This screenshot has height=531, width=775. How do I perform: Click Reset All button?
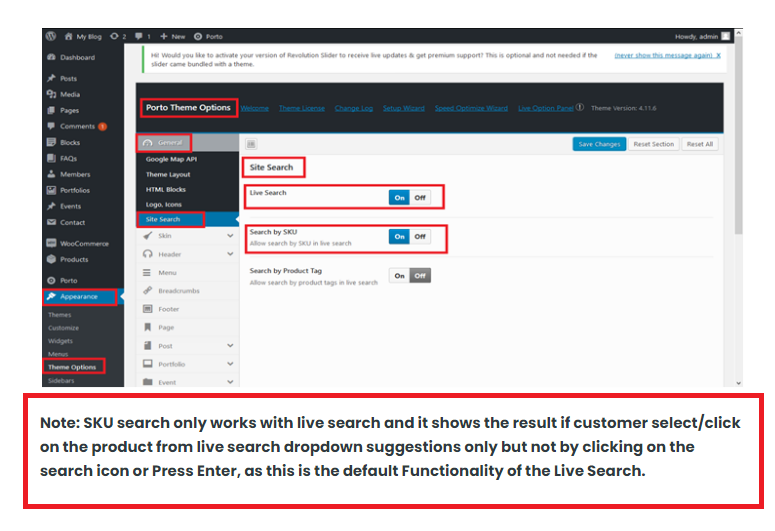pos(699,144)
